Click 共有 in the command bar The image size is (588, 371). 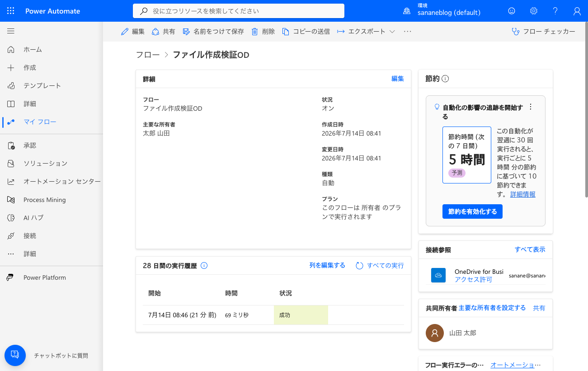point(164,31)
